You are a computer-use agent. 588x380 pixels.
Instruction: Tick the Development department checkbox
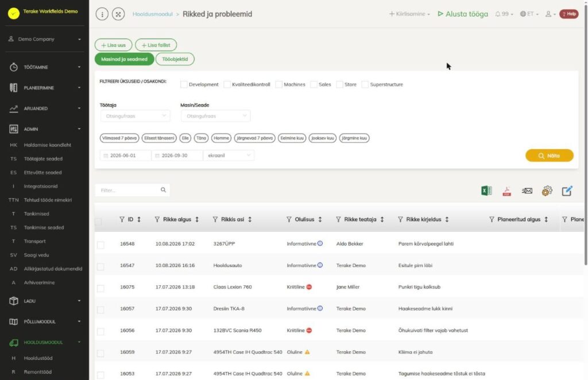[184, 84]
